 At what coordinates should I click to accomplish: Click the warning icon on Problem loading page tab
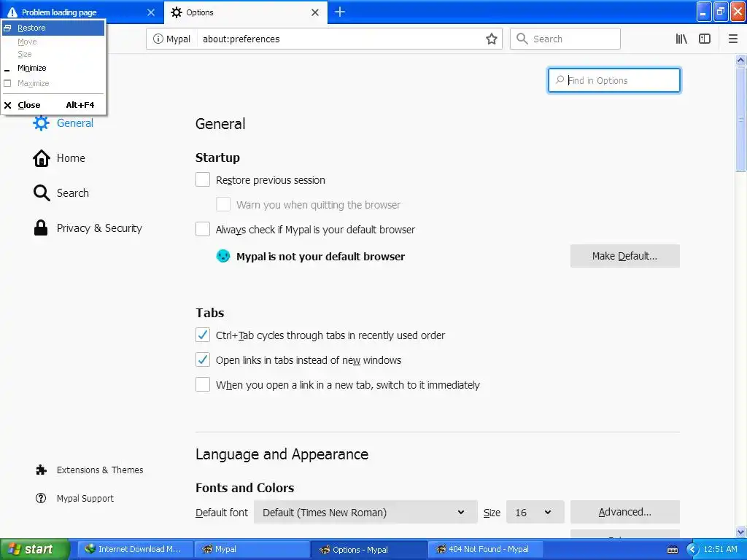(x=12, y=12)
